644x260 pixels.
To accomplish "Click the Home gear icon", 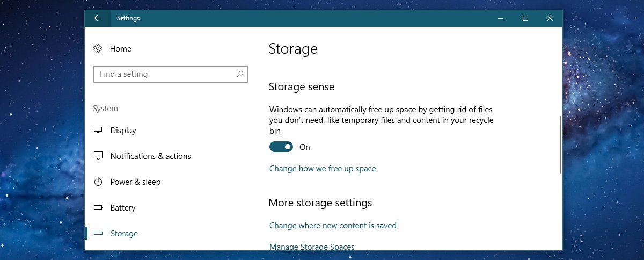I will (x=98, y=48).
